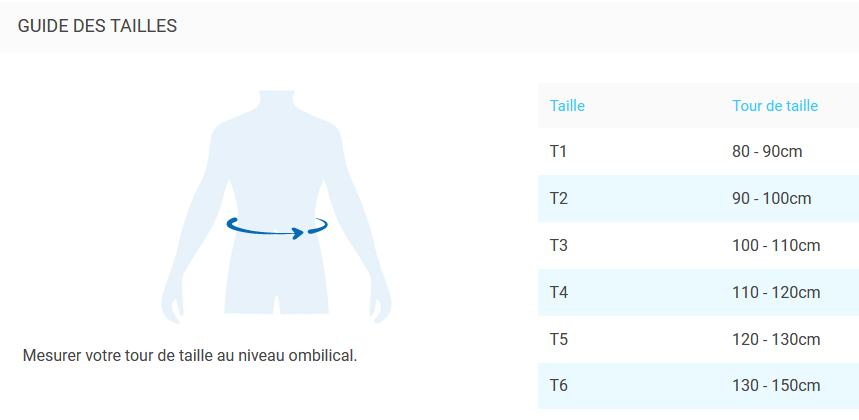The height and width of the screenshot is (420, 859).
Task: Select the 130 - 150cm measurement cell
Action: (776, 385)
